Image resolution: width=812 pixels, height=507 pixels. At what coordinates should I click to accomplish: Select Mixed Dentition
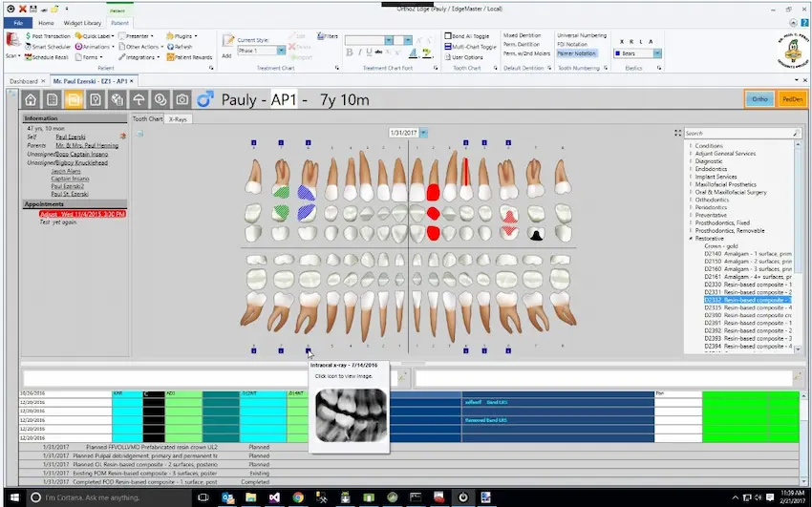[522, 35]
